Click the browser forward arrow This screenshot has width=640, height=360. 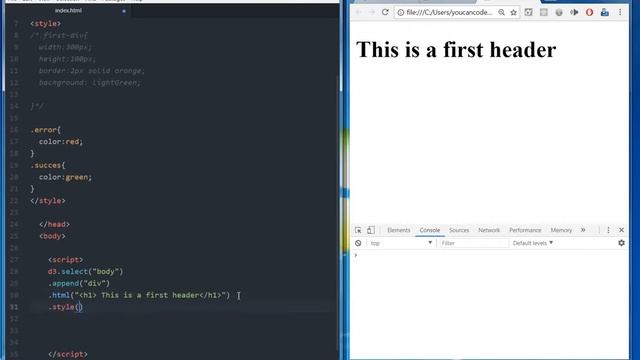point(371,12)
